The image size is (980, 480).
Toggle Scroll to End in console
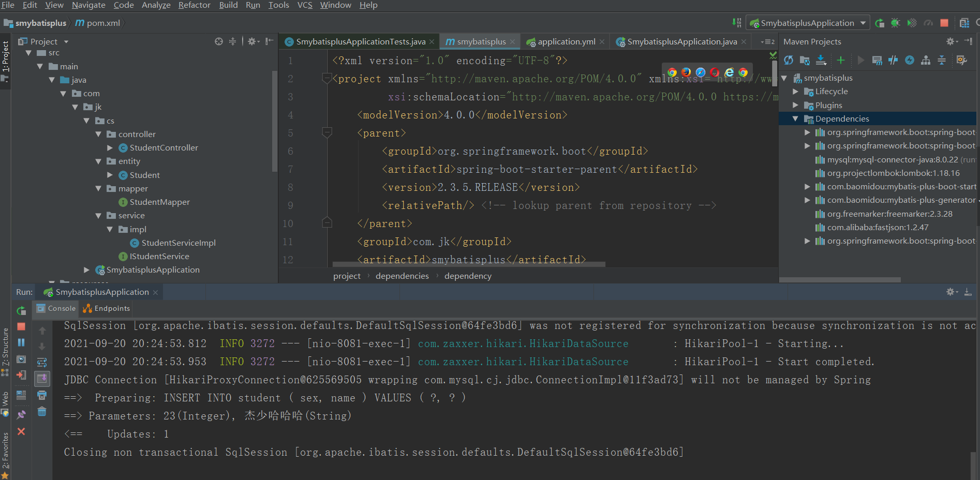pyautogui.click(x=42, y=379)
